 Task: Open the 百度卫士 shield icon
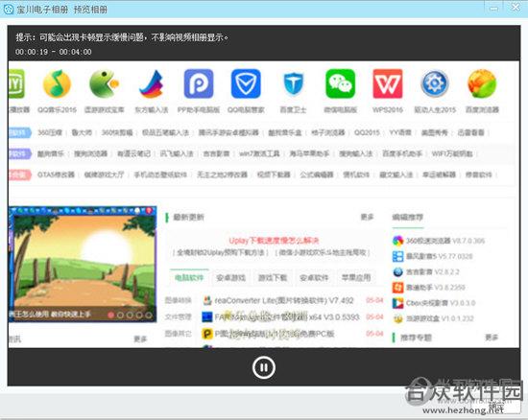[294, 84]
